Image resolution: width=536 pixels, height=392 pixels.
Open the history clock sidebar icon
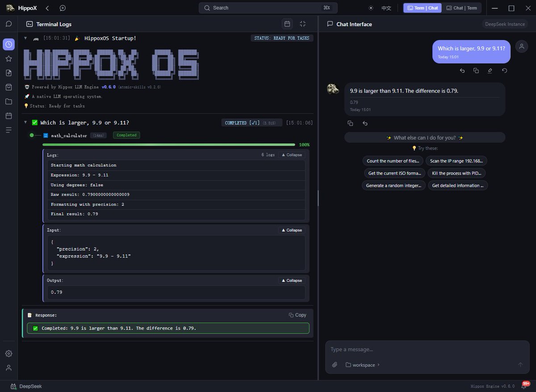(x=8, y=44)
